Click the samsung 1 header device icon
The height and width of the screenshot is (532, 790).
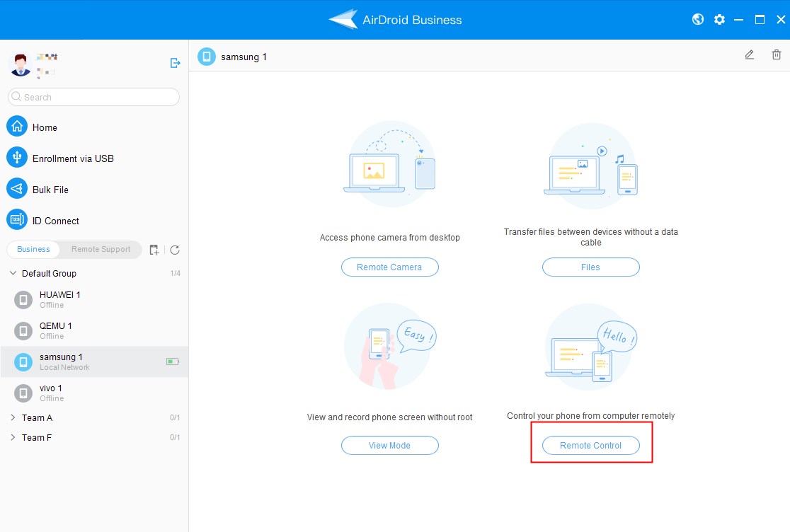207,57
